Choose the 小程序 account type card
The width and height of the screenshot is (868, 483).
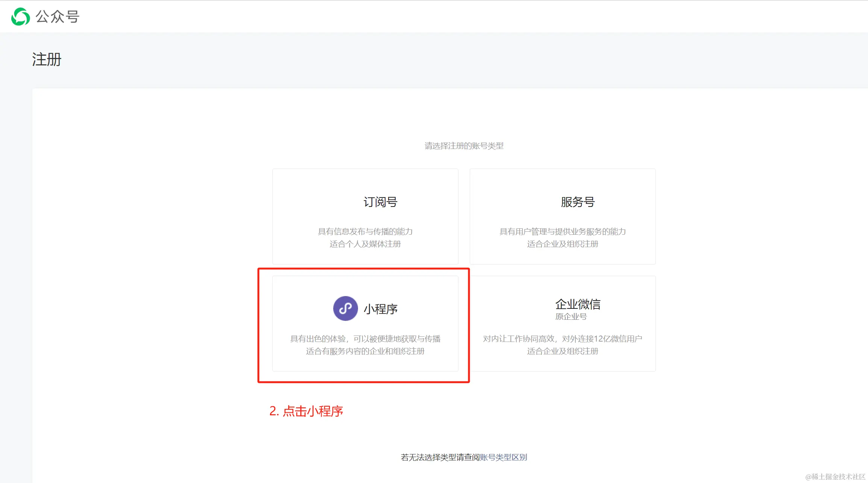[365, 324]
